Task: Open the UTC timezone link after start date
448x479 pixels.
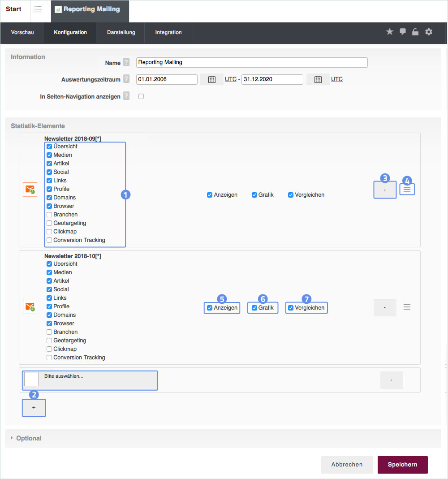Action: (x=231, y=79)
